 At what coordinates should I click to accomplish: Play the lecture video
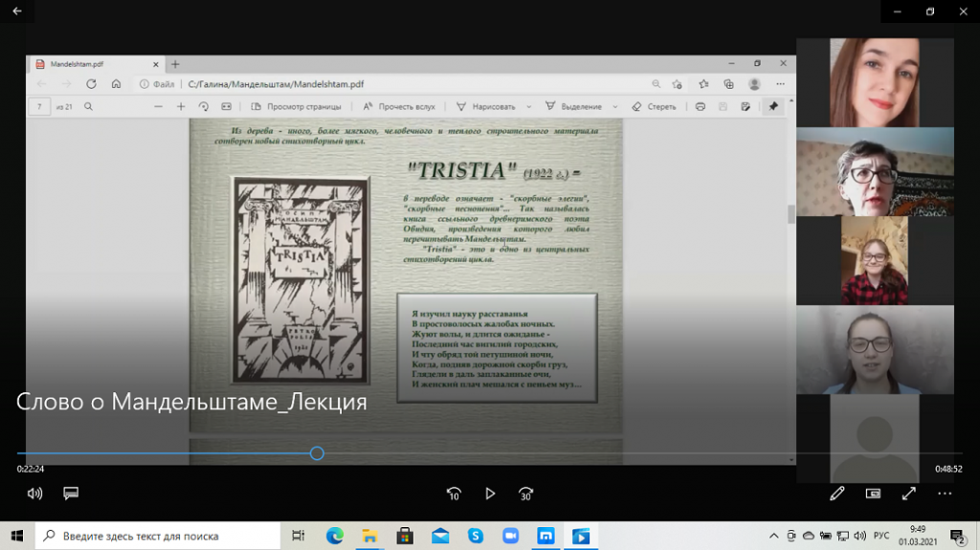490,494
